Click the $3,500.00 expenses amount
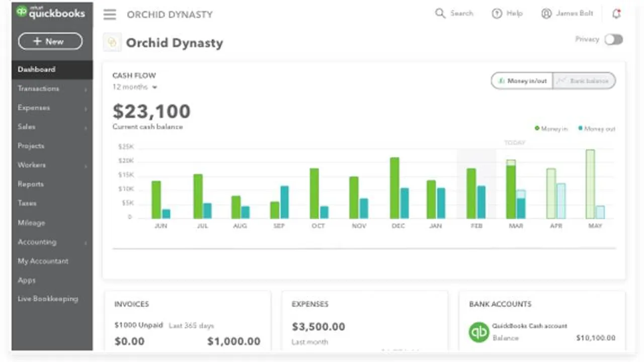The image size is (644, 362). click(x=318, y=327)
